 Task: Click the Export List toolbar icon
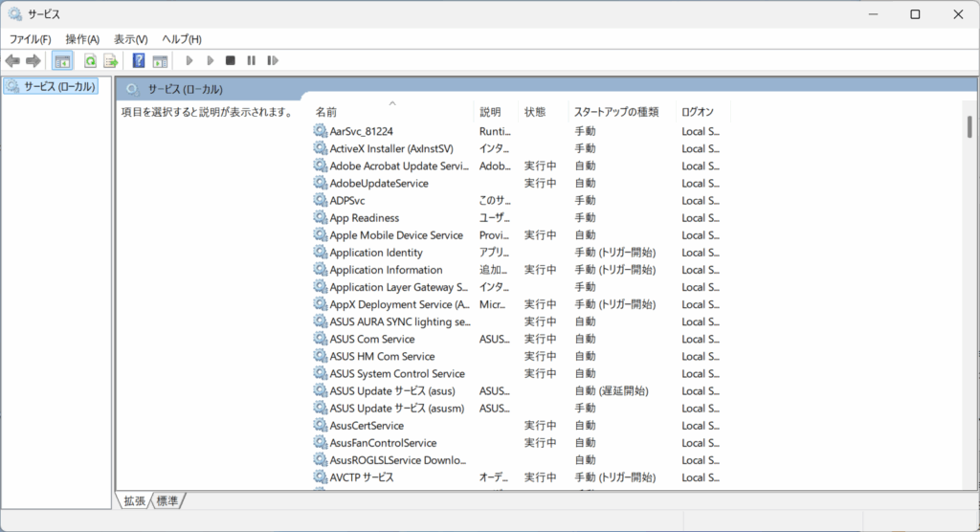111,60
